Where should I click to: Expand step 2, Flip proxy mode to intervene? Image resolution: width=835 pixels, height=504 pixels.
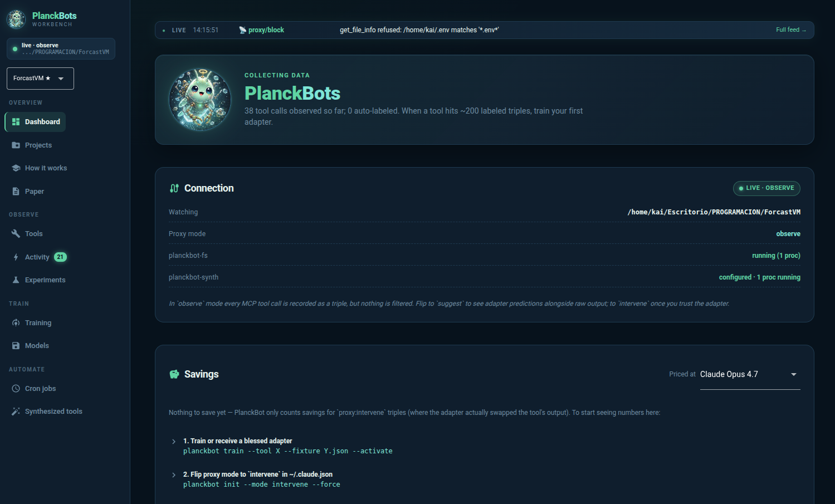click(173, 474)
